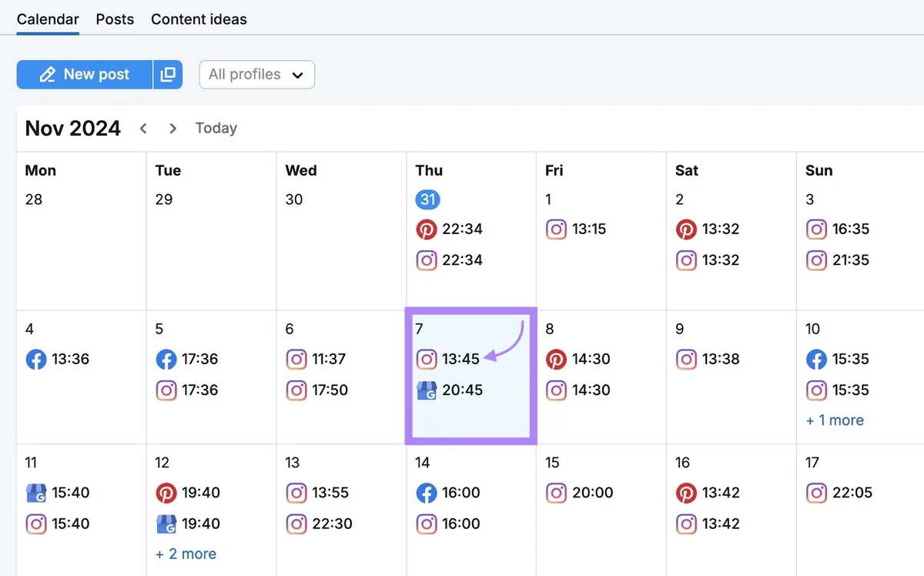Open the Instagram icon at 22:05
This screenshot has width=924, height=576.
816,493
